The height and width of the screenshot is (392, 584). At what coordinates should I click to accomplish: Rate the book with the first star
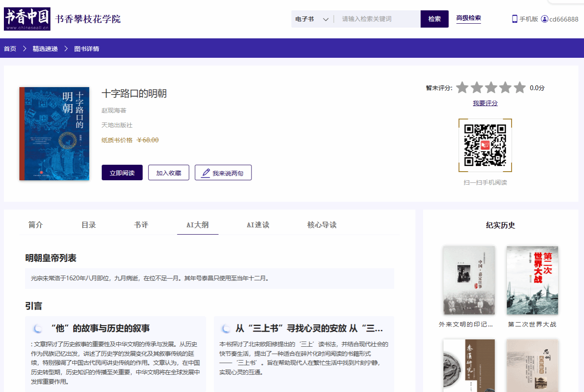[x=462, y=88]
